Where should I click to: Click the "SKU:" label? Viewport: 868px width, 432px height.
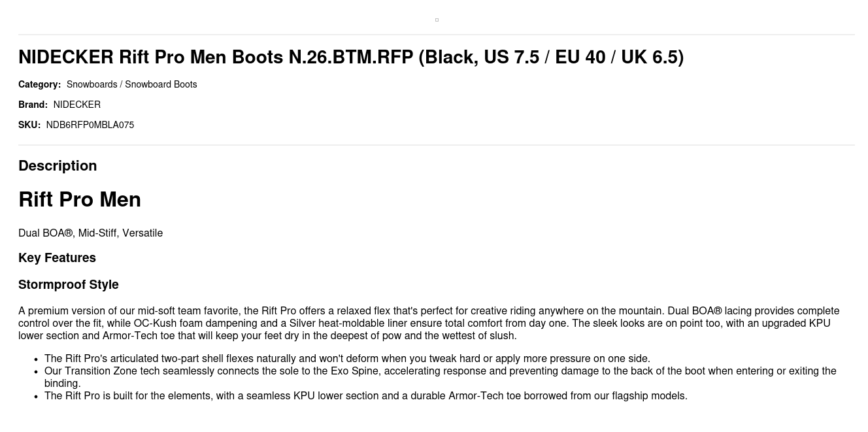(29, 125)
